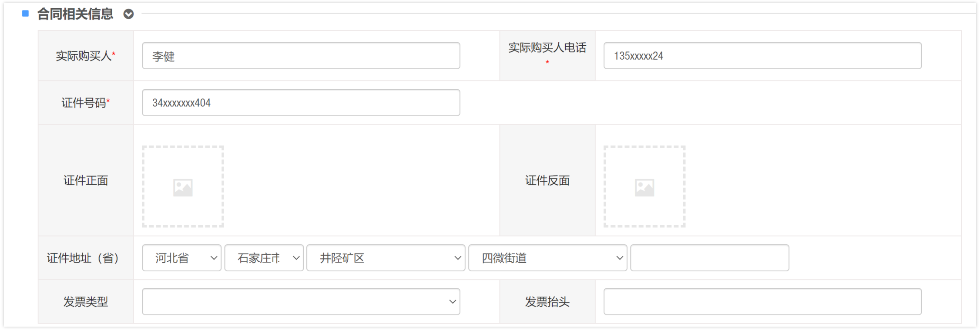Click the 发票抬头 label text
This screenshot has width=980, height=331.
[x=547, y=302]
